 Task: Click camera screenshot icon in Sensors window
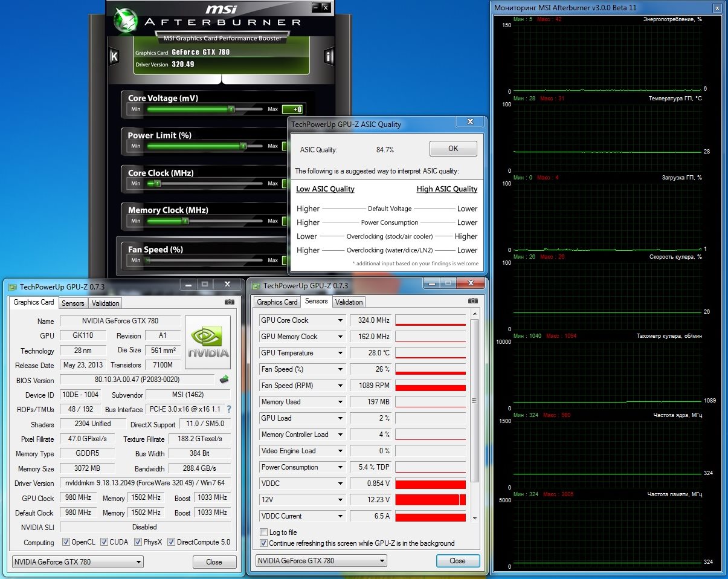(x=472, y=301)
